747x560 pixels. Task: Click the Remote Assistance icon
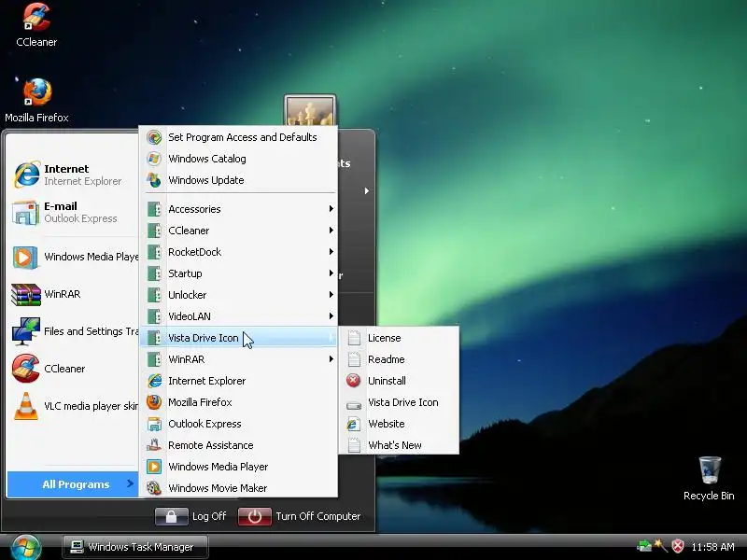[154, 445]
